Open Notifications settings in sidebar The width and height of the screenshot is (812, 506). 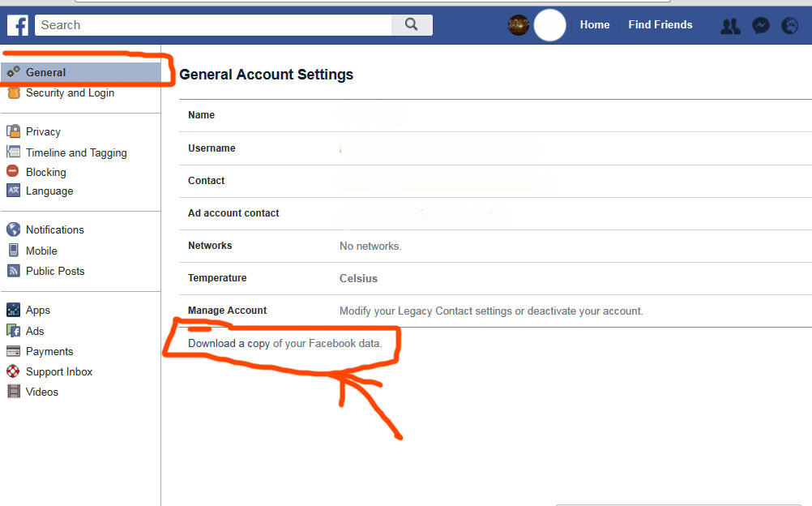tap(55, 229)
